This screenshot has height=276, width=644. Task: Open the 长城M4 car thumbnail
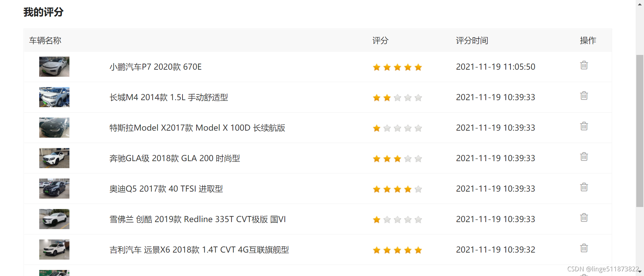(54, 97)
